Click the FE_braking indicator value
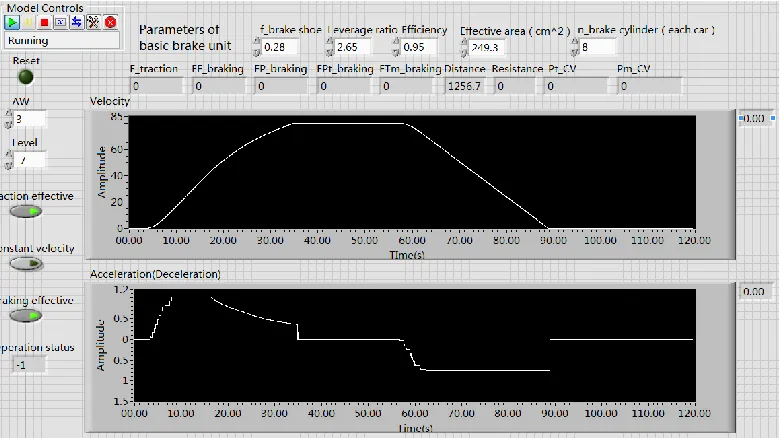780x438 pixels. (x=219, y=86)
